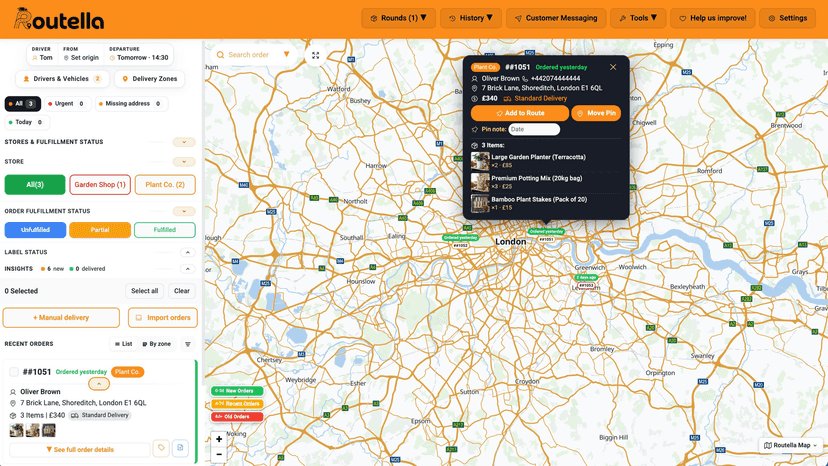Collapse the ##1051 order card
The image size is (828, 466).
click(99, 384)
